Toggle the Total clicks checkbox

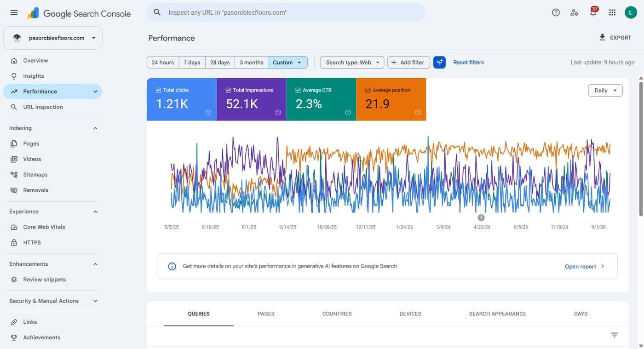[158, 90]
